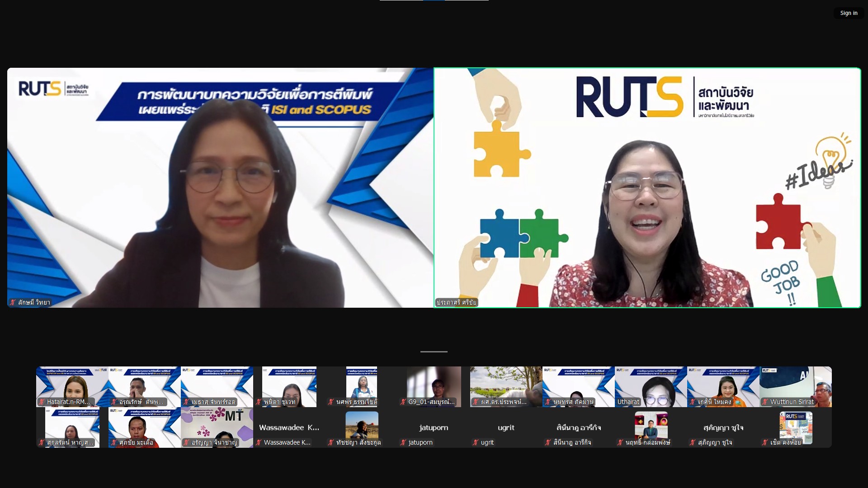Click muted mic icon in jatuporn label
868x488 pixels.
click(403, 442)
